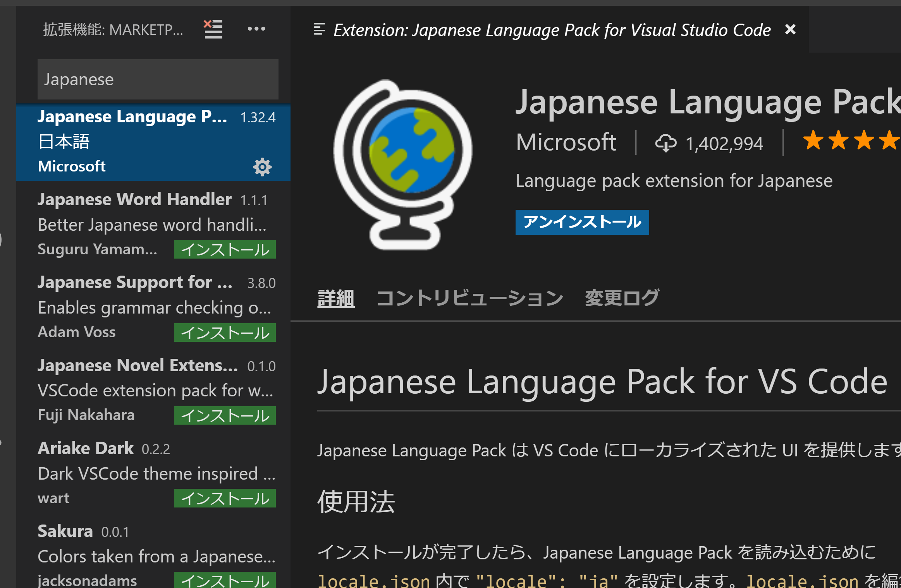Screen dimensions: 901x588
Task: Click the Fuji Nakahara author name
Action: [x=86, y=415]
